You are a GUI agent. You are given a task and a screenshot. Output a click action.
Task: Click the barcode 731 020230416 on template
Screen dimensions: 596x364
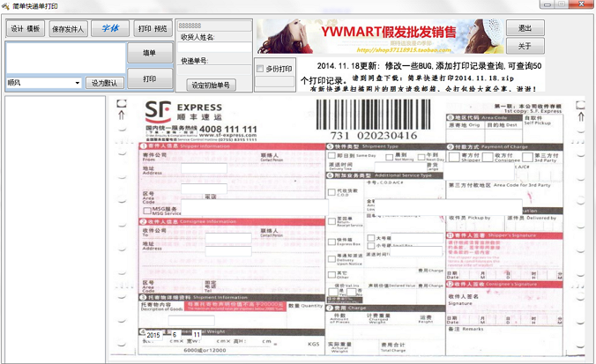click(373, 120)
